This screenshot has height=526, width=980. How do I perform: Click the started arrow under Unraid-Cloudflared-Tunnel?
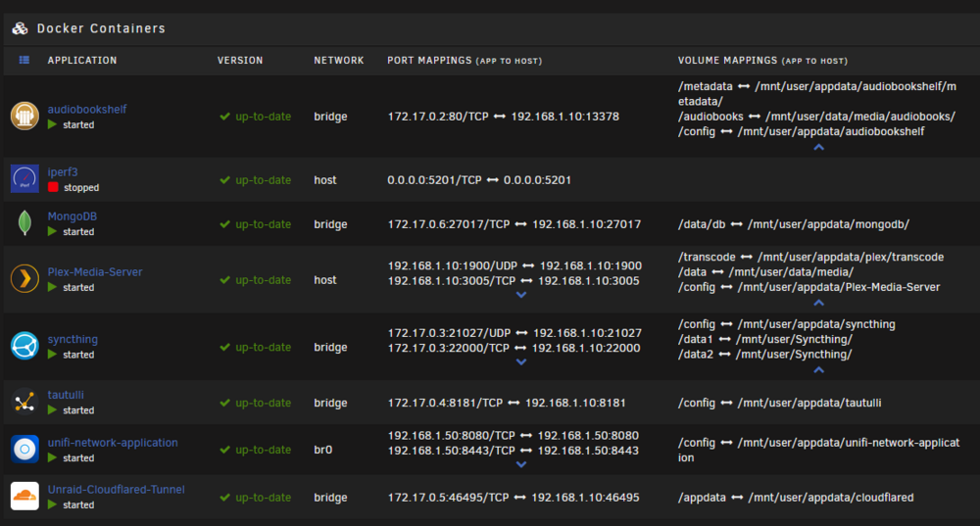[52, 504]
